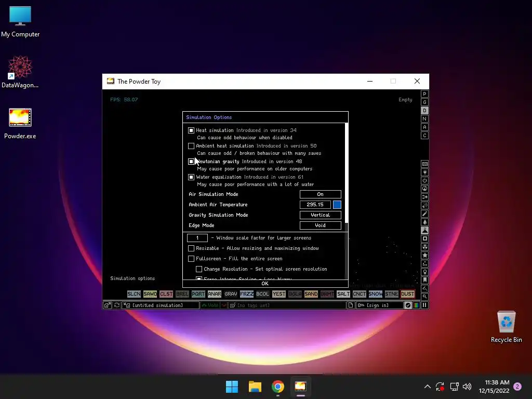Open the save browser icon
This screenshot has width=532, height=399.
[x=107, y=305]
